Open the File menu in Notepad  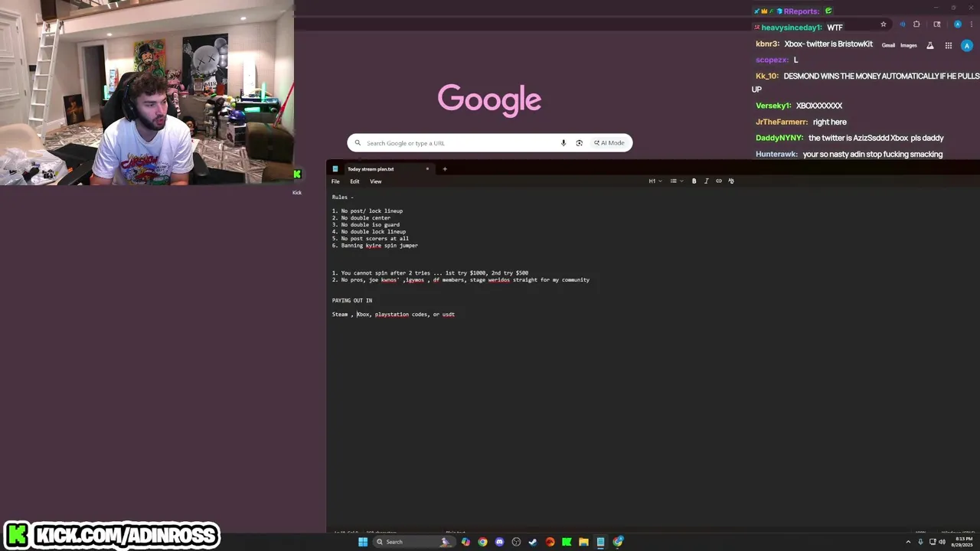(335, 181)
